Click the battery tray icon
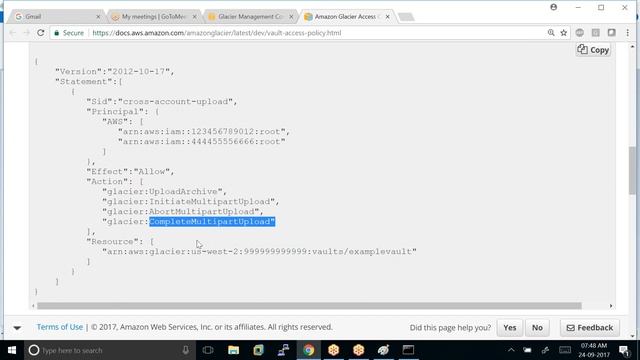Screen dimensions: 640x360 (x=527, y=350)
